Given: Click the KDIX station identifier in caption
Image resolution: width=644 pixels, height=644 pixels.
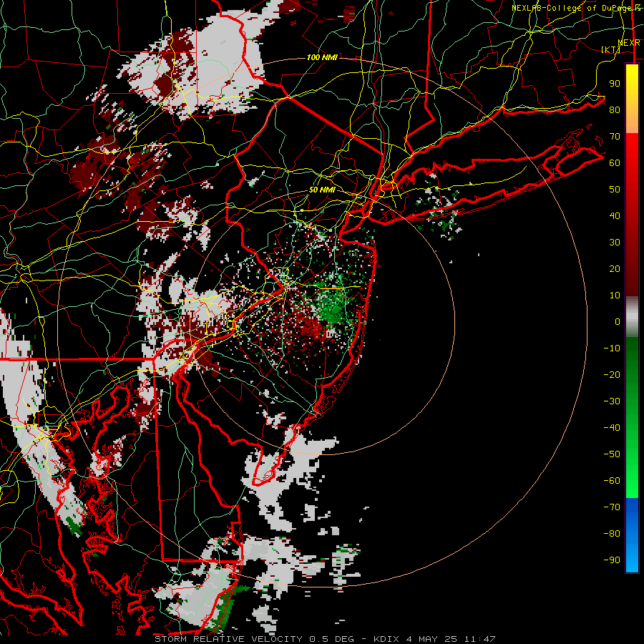Looking at the screenshot, I should coord(387,639).
